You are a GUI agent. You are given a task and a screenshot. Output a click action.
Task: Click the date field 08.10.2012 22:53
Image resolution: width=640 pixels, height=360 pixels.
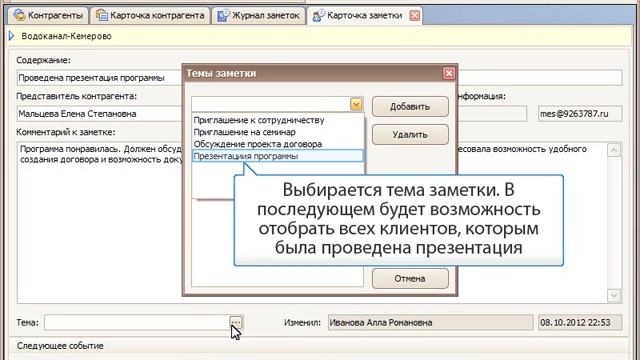(x=580, y=322)
